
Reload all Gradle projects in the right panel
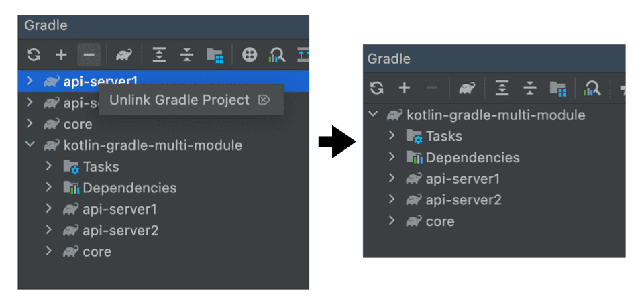[x=377, y=88]
